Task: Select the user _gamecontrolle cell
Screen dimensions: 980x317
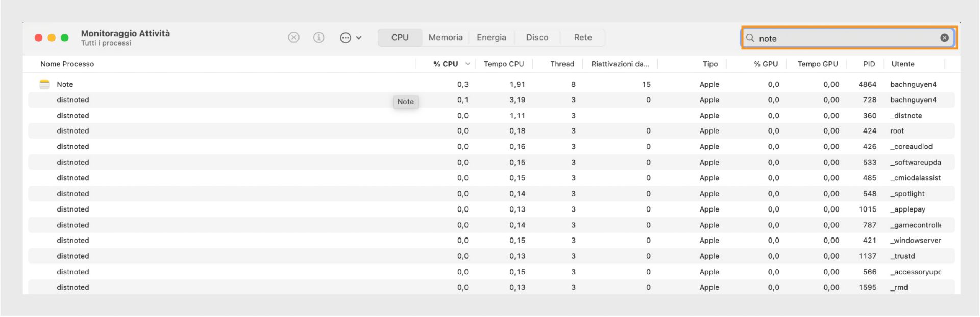Action: (x=916, y=225)
